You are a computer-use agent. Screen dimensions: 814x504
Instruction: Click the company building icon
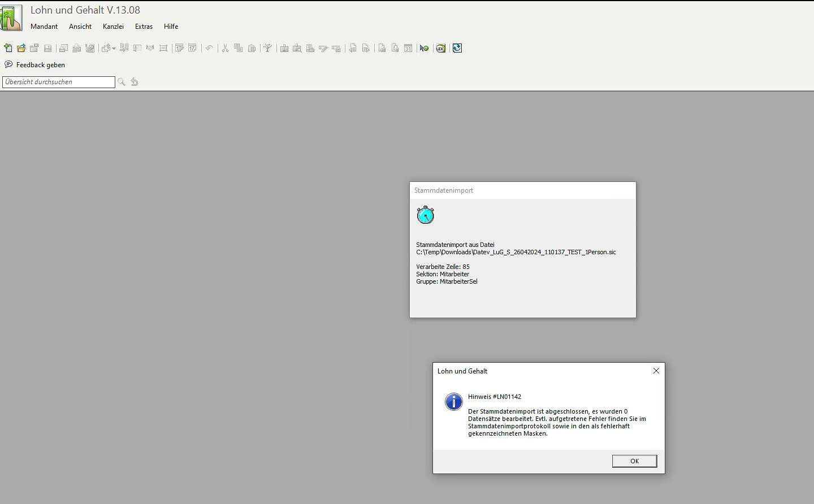coord(284,48)
